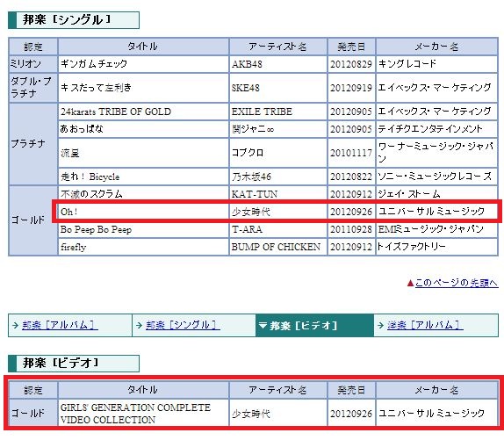Click the arrow icon before 洋楽［アルバム］
This screenshot has height=440, width=504.
point(381,325)
